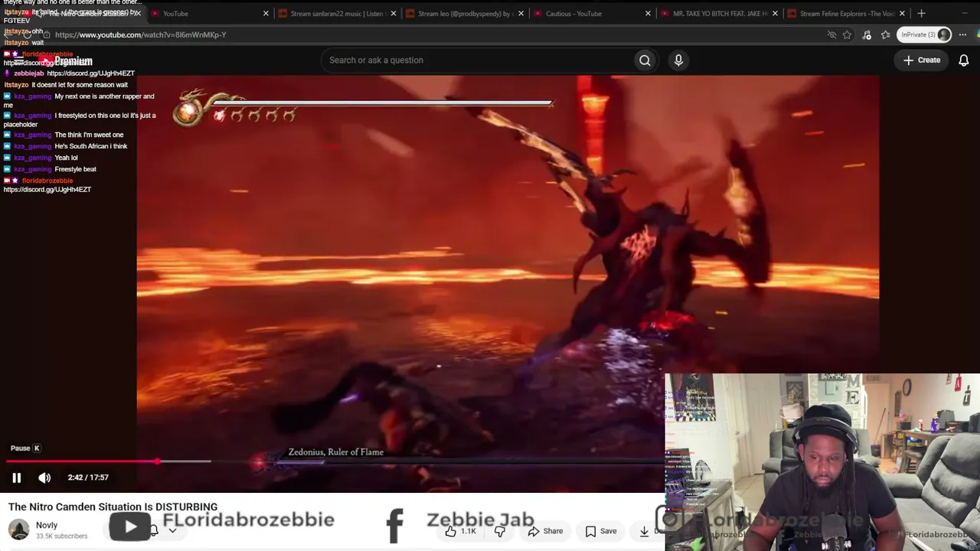Click the 33.5K subscribers text
Screen dimensions: 980x551
61,536
